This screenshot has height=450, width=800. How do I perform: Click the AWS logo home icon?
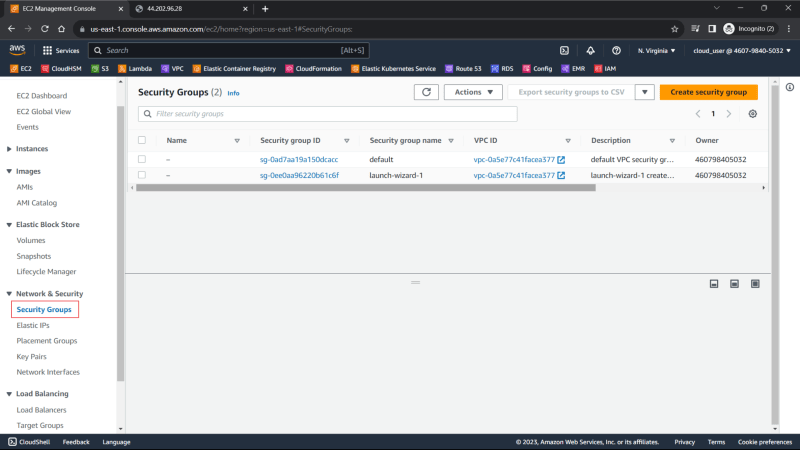tap(17, 49)
